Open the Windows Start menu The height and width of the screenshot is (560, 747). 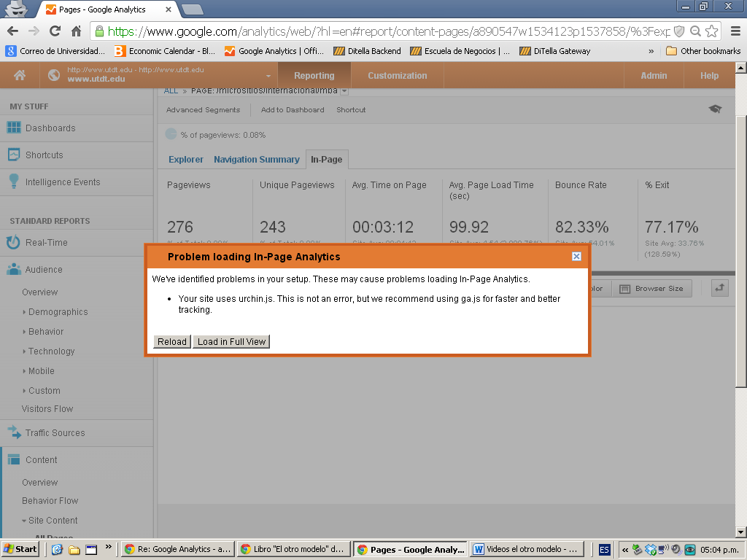pos(20,549)
